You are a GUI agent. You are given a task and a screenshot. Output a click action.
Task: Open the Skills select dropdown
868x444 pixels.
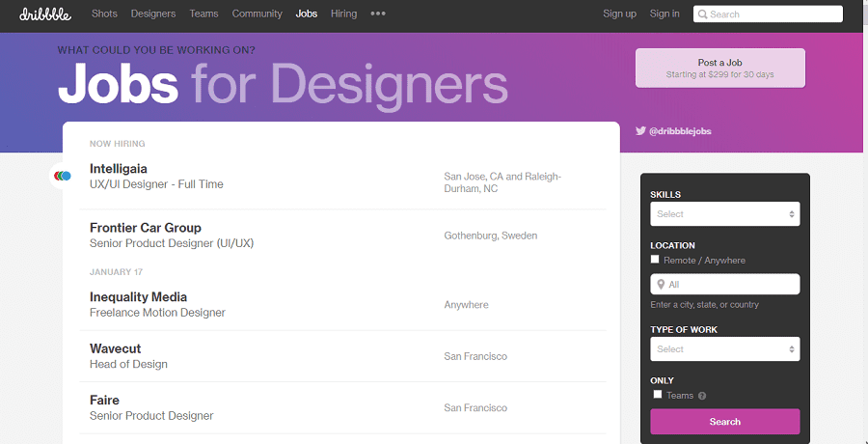(x=724, y=214)
